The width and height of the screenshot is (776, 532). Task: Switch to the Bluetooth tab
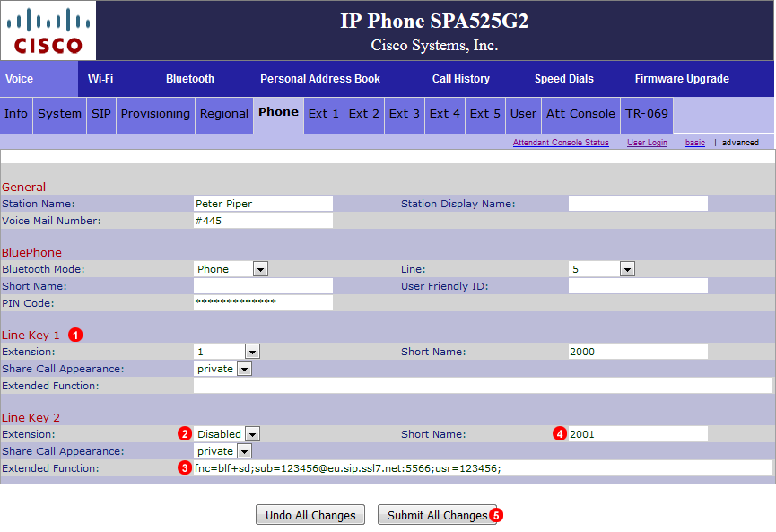coord(190,79)
